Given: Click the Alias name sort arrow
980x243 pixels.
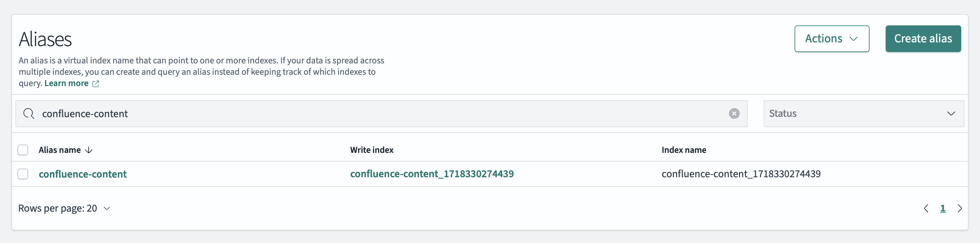Looking at the screenshot, I should click(x=89, y=150).
